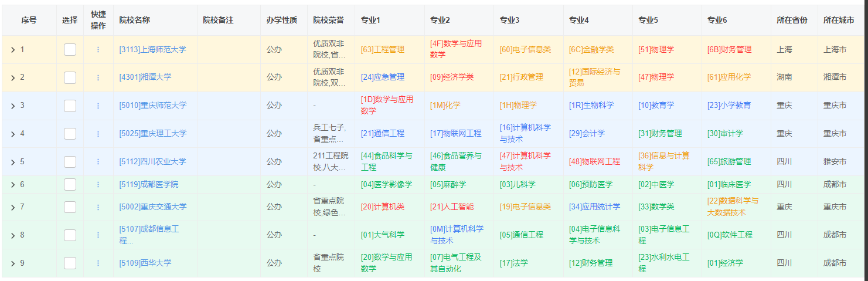Check the box for 重庆理工大学
This screenshot has height=281, width=868.
[70, 134]
